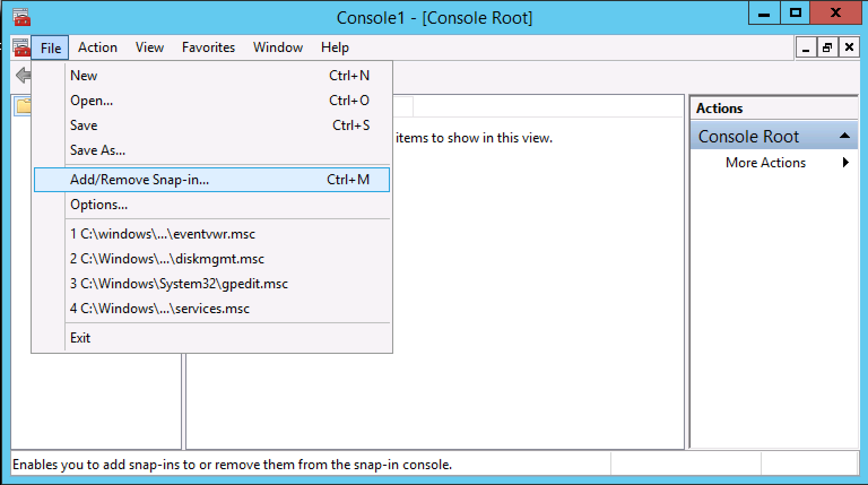Open the Action menu

pos(97,47)
